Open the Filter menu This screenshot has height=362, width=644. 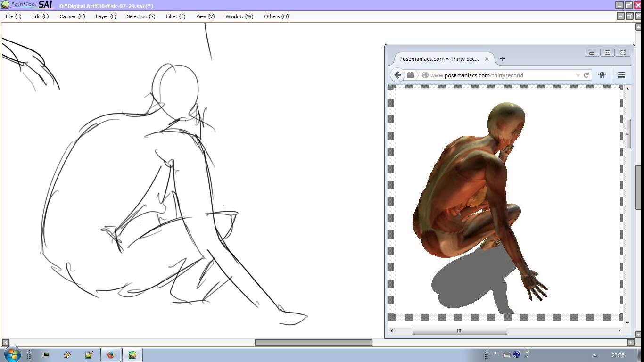point(175,16)
